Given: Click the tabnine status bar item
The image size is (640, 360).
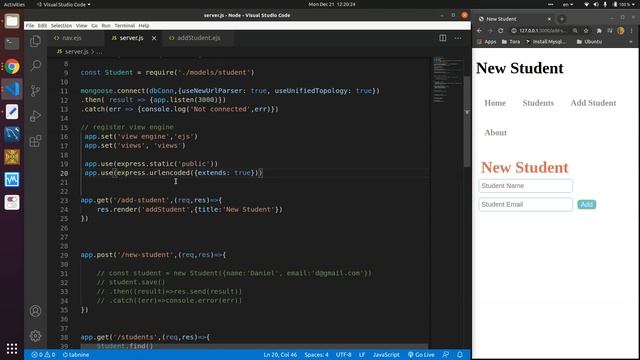Looking at the screenshot, I should (x=76, y=355).
